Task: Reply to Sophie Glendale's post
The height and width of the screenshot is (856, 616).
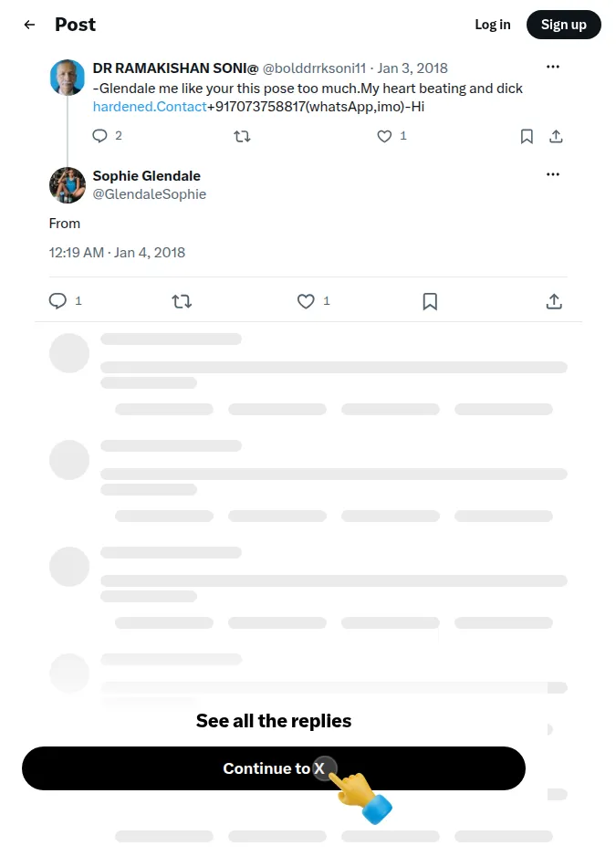Action: tap(57, 301)
